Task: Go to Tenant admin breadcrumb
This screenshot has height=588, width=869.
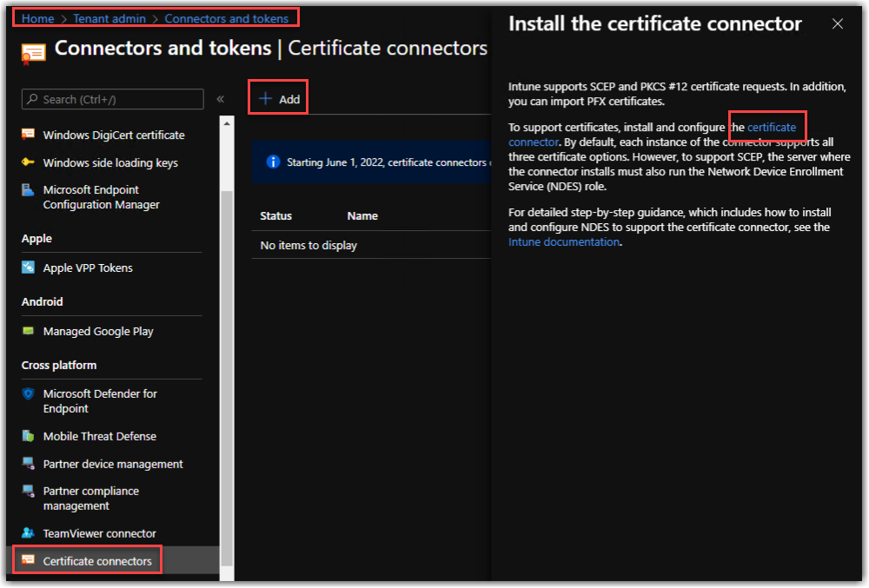Action: [x=109, y=18]
